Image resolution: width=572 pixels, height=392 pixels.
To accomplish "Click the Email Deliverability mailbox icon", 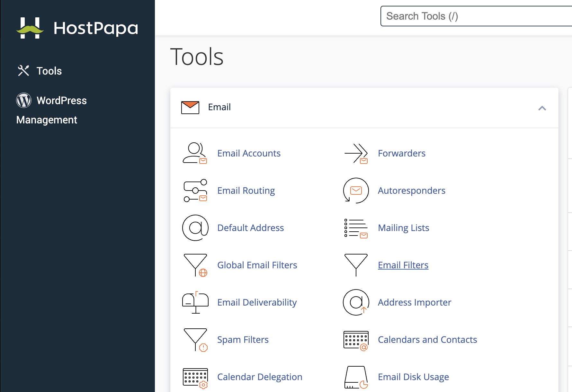I will tap(195, 302).
